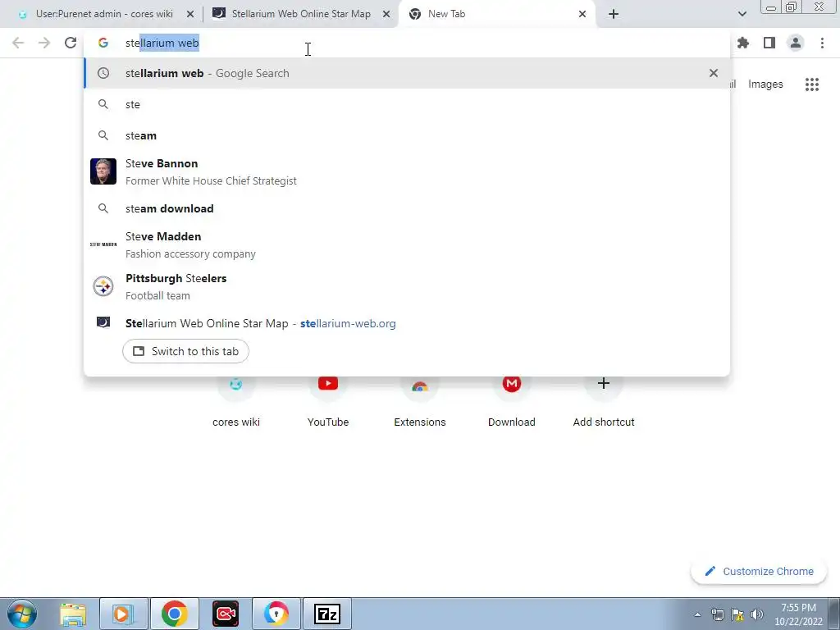
Task: Click the Steve Bannon photo thumbnail
Action: click(103, 171)
